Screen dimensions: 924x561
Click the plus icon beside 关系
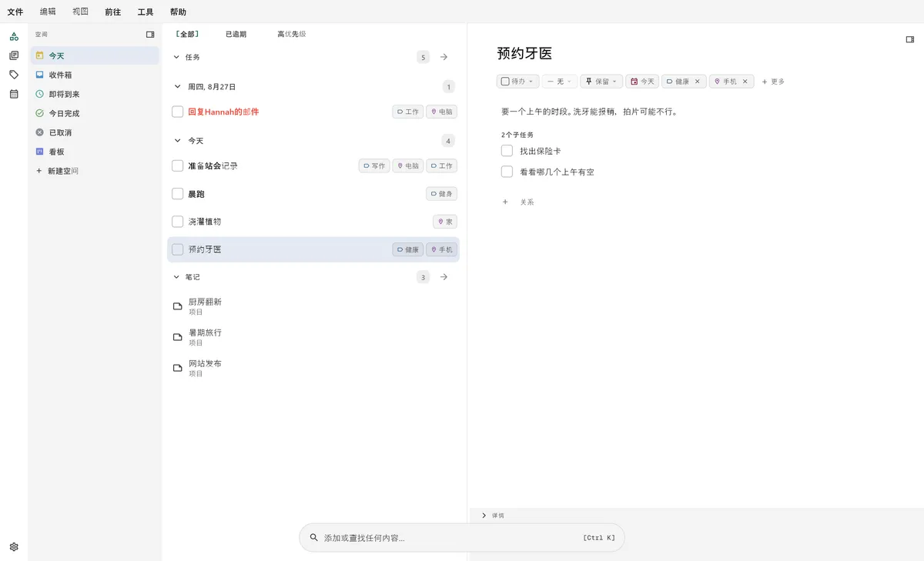(505, 202)
